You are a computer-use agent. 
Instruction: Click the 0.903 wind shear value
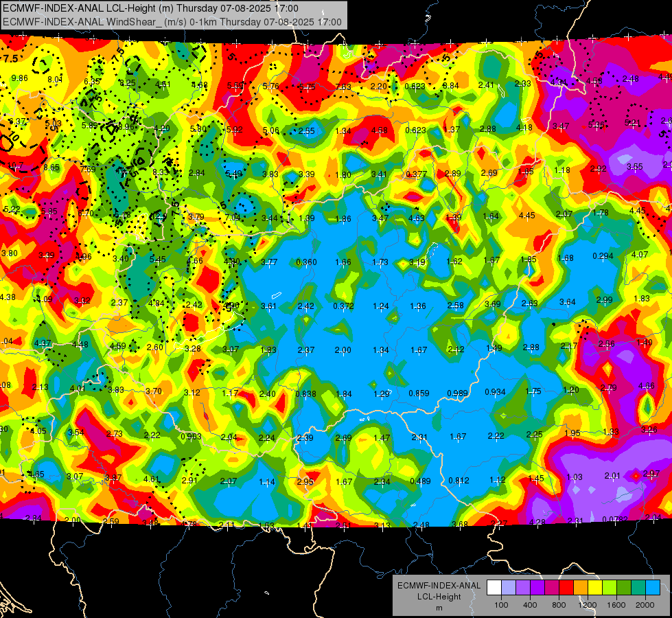(191, 437)
